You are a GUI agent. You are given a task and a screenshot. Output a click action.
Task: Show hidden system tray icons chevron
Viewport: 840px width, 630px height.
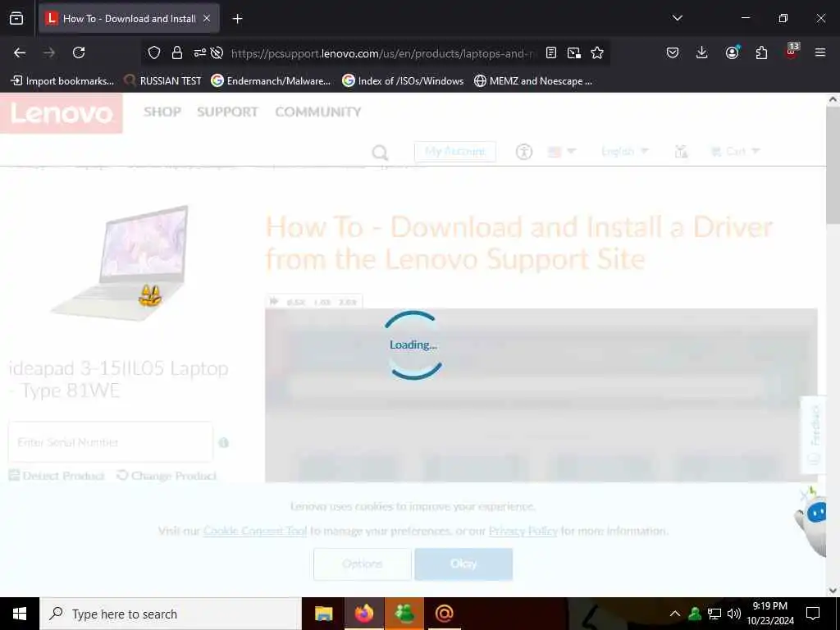(x=675, y=614)
